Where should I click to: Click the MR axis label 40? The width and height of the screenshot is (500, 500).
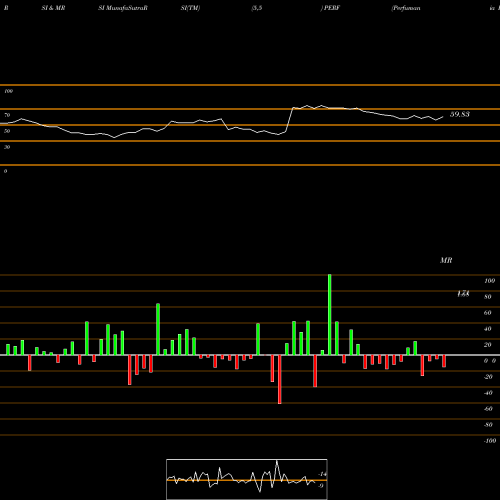(x=488, y=329)
